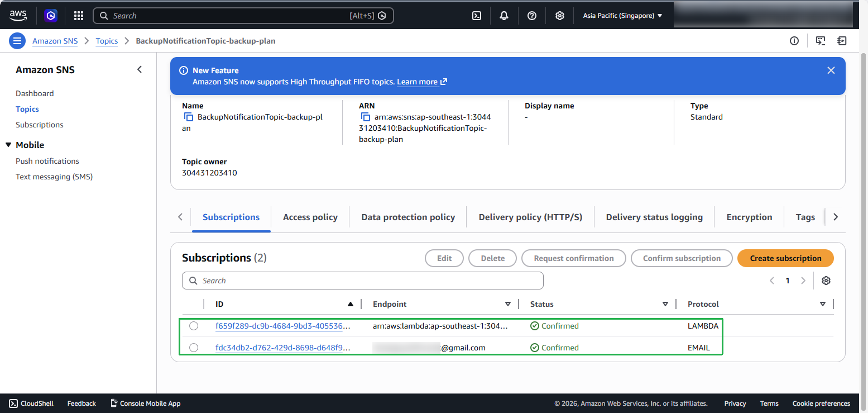The width and height of the screenshot is (868, 413).
Task: Click the Delete subscription button
Action: click(x=493, y=258)
